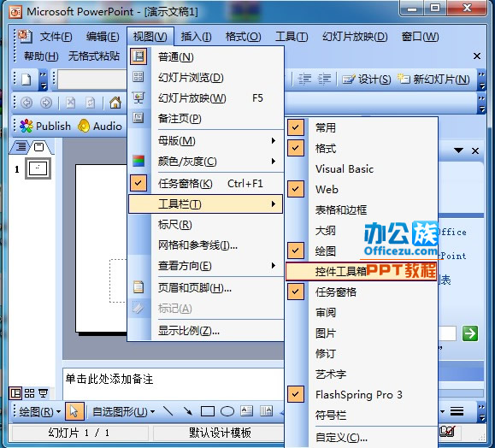Expand the 工具栏(T) submenu

point(205,204)
